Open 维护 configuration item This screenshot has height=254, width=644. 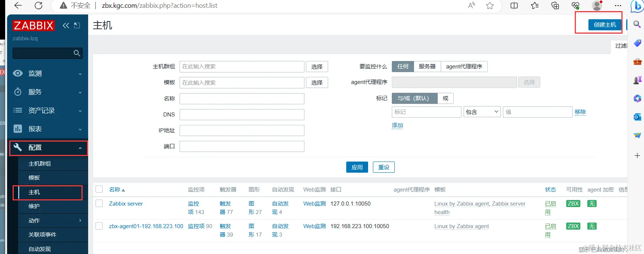(x=34, y=206)
